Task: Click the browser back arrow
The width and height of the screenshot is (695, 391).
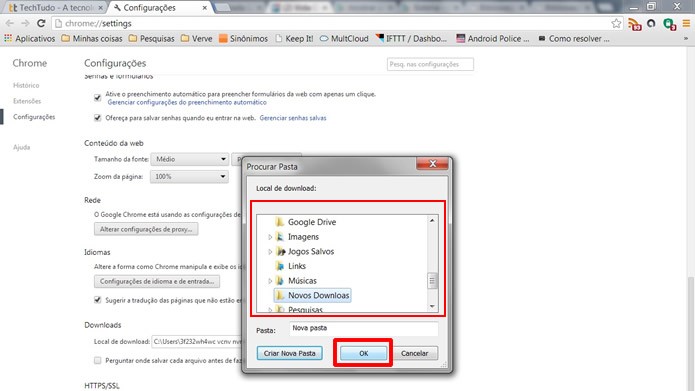Action: (x=10, y=23)
